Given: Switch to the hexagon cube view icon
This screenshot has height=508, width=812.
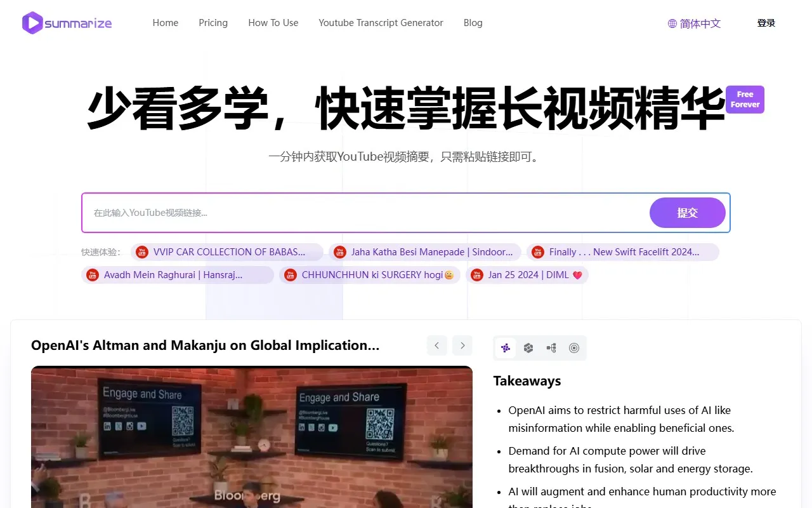Looking at the screenshot, I should pyautogui.click(x=528, y=348).
